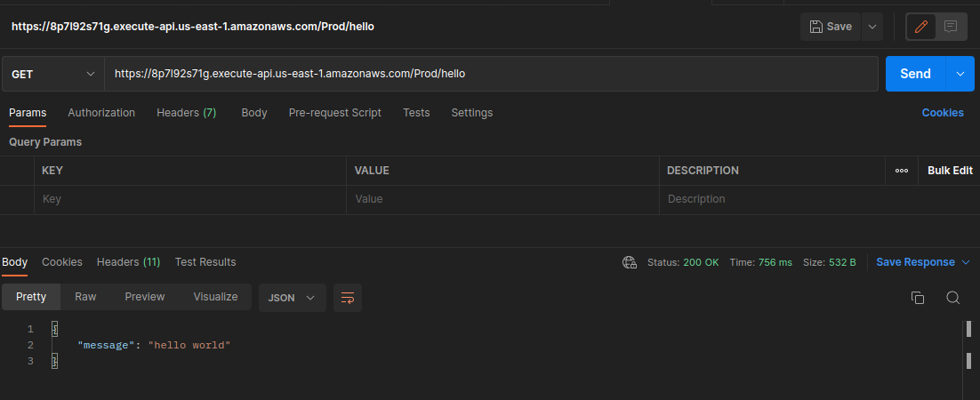Expand the Send button arrow options

point(960,74)
